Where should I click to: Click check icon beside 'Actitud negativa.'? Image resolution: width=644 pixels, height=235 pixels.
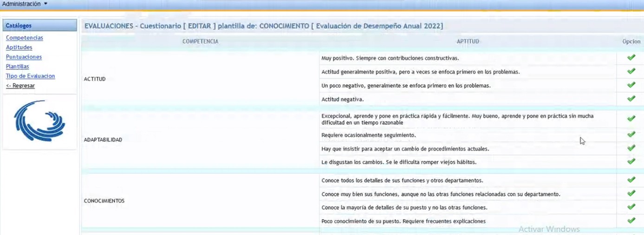point(631,99)
